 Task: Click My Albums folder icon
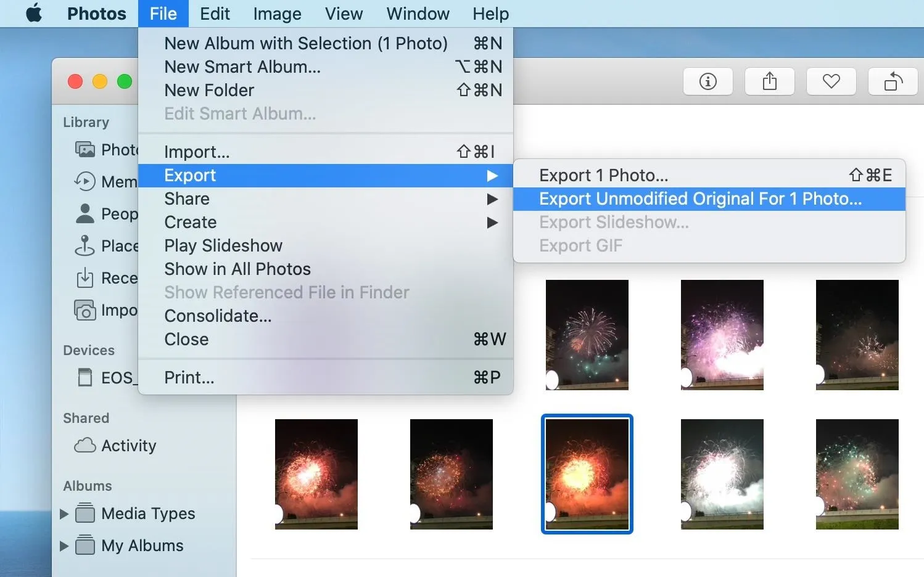(85, 545)
